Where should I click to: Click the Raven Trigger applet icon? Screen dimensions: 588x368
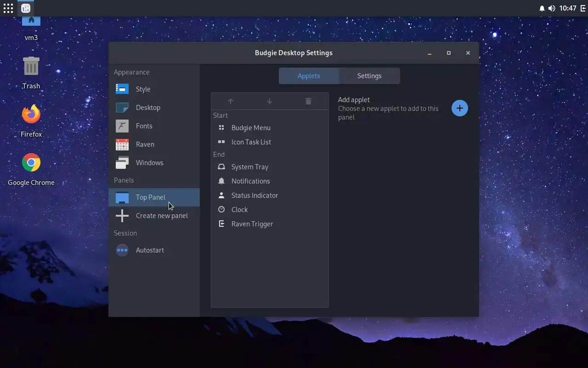tap(221, 224)
